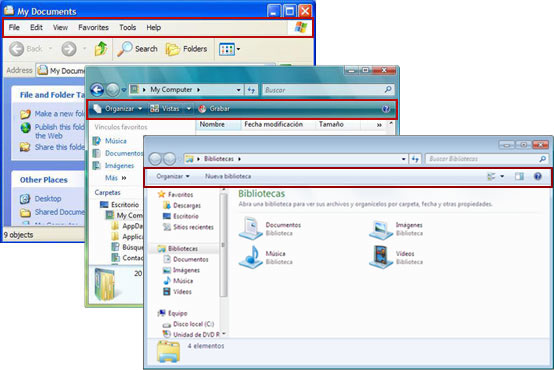Open the view options dropdown arrow in Bibliotecas
The image size is (554, 370).
coord(502,176)
